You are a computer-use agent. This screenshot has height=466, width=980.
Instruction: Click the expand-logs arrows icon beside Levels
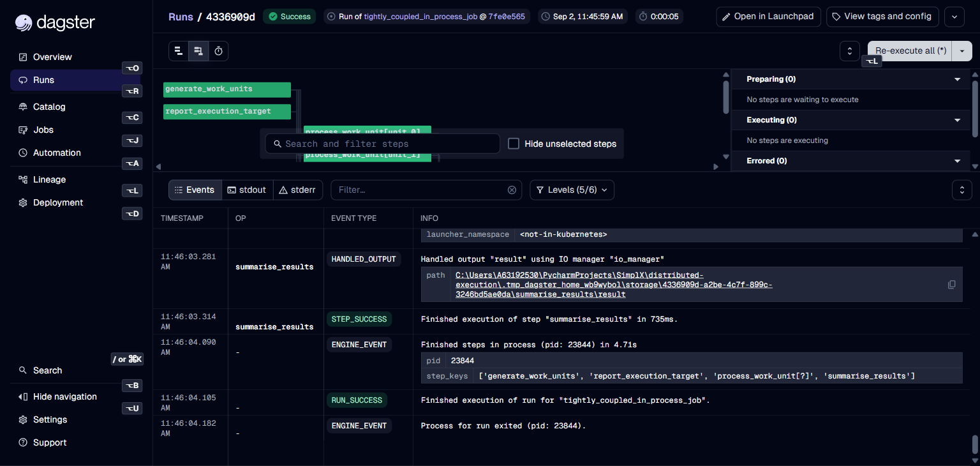961,190
